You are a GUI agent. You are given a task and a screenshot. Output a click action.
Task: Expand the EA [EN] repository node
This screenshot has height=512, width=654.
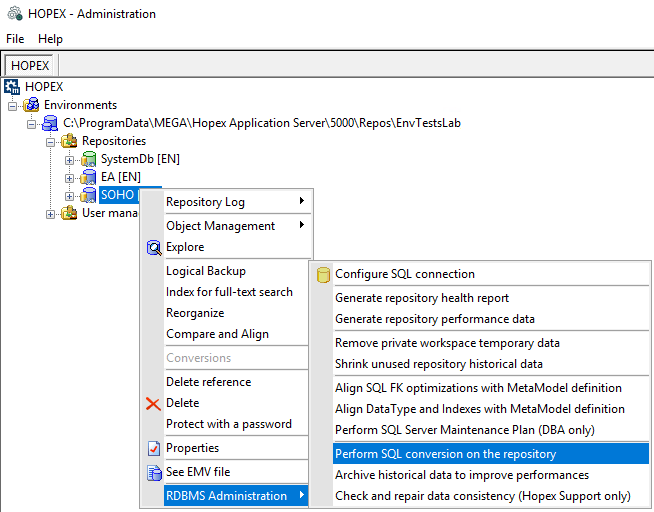(x=69, y=177)
